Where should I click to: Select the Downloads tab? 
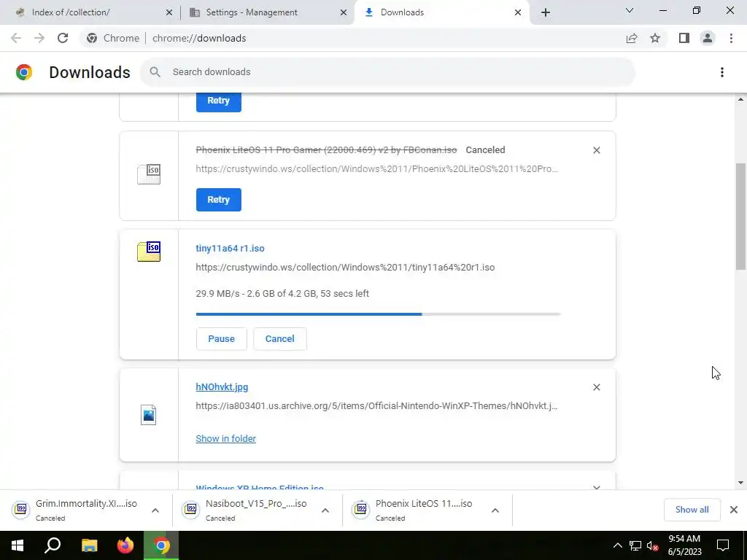point(441,12)
